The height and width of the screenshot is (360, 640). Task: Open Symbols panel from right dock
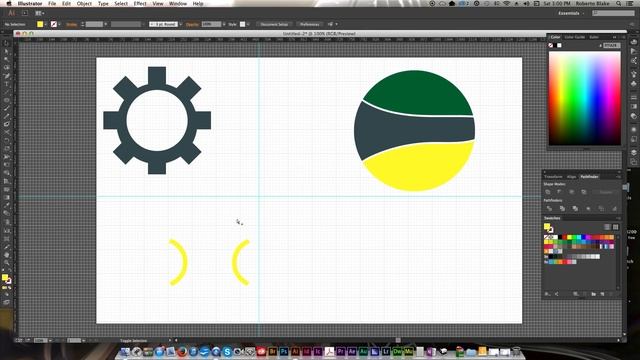[634, 84]
